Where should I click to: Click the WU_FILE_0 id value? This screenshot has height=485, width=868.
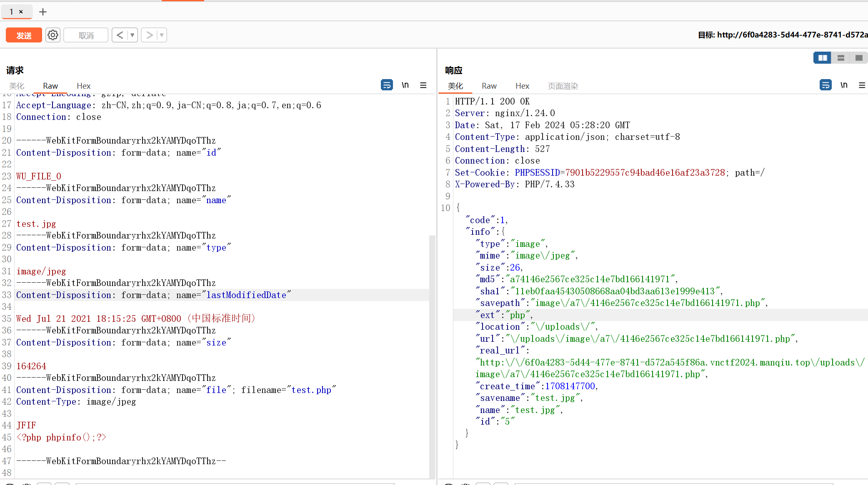(39, 177)
